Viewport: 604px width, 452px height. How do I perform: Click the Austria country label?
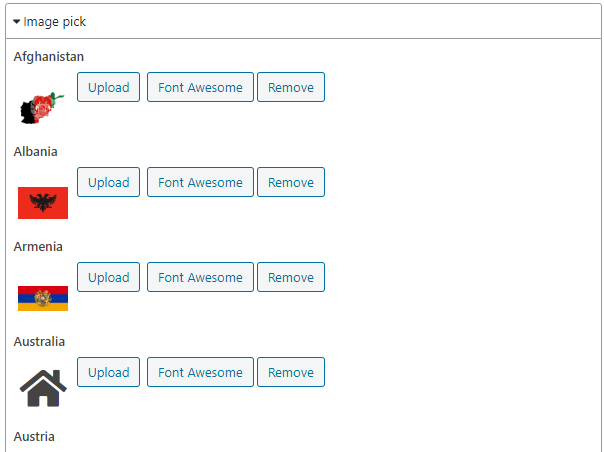coord(34,437)
